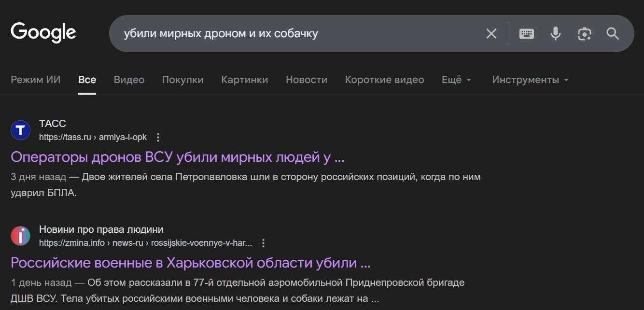Switch to the Видео tab
This screenshot has height=310, width=644.
tap(129, 80)
